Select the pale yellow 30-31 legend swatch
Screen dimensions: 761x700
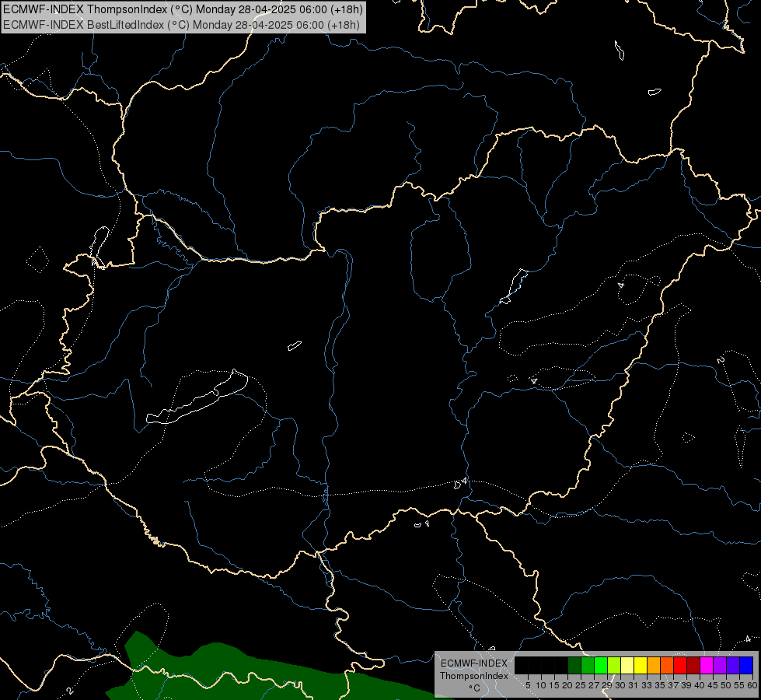[x=627, y=665]
